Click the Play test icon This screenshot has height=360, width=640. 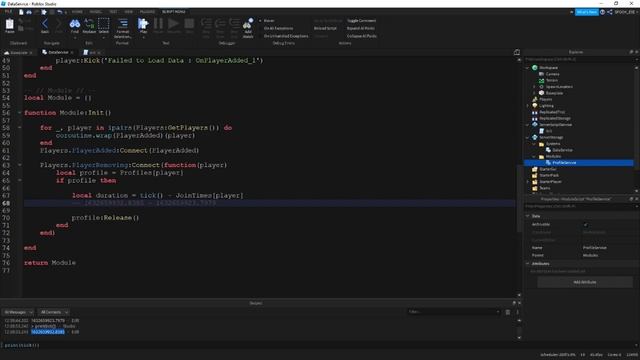tap(143, 24)
